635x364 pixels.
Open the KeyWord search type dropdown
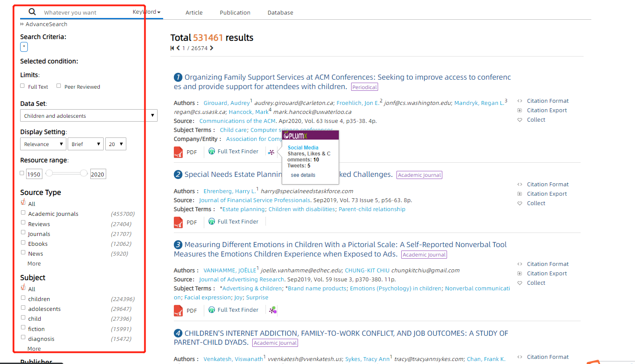point(146,12)
